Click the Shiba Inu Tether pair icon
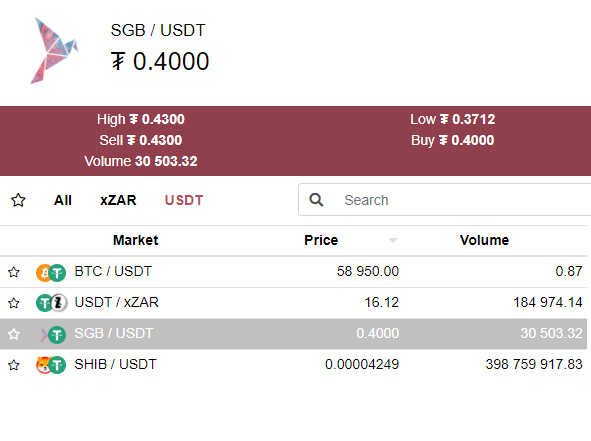 [x=51, y=365]
